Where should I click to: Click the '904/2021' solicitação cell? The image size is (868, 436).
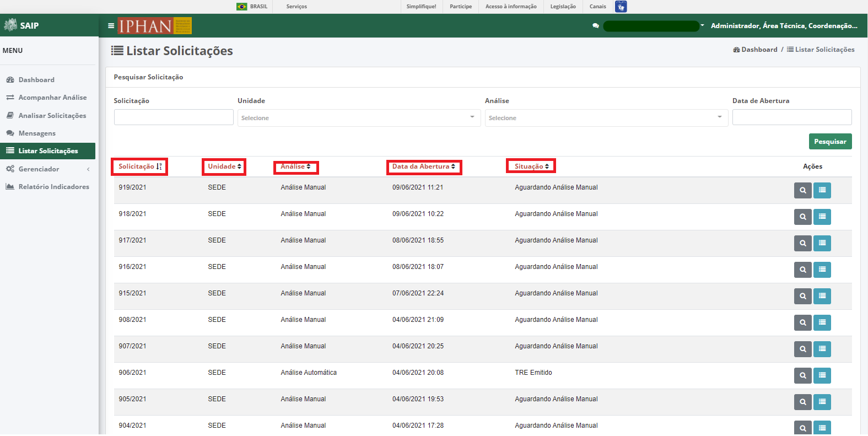pos(133,426)
